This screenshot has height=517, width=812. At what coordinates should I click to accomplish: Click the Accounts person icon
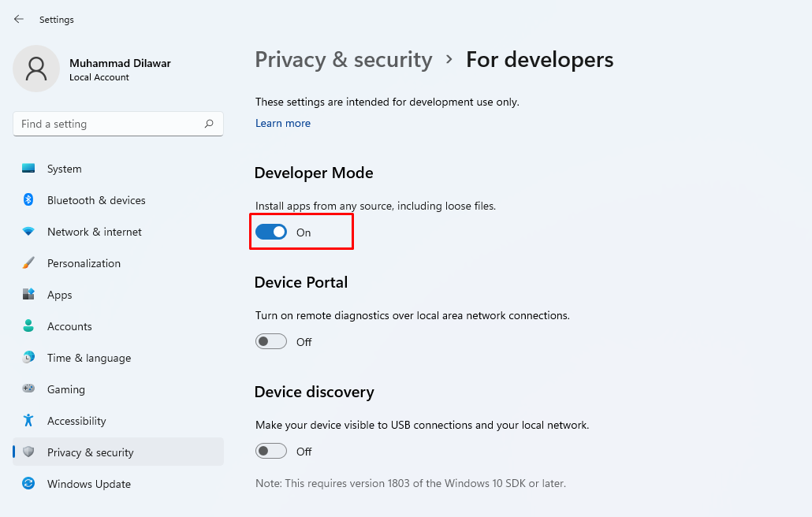pyautogui.click(x=28, y=326)
